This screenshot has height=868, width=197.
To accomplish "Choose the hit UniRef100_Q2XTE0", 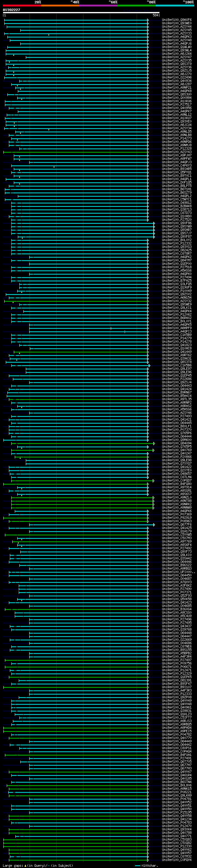I will 177,470.
